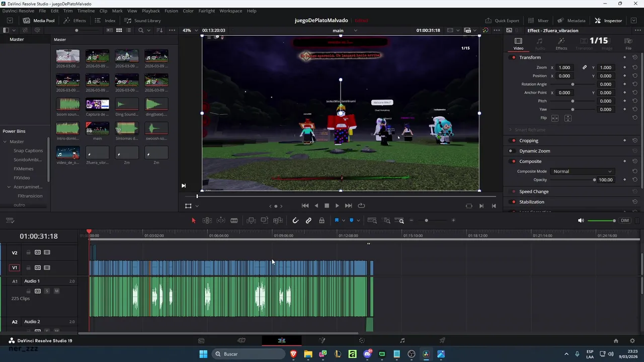The image size is (644, 362).
Task: Zoom in timeline with plus button
Action: pyautogui.click(x=453, y=220)
